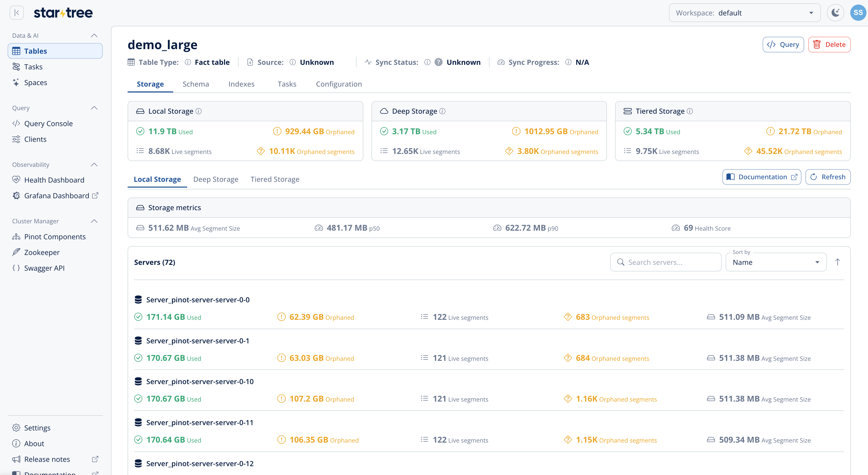Click the Unknown sync status question icon

pos(438,62)
